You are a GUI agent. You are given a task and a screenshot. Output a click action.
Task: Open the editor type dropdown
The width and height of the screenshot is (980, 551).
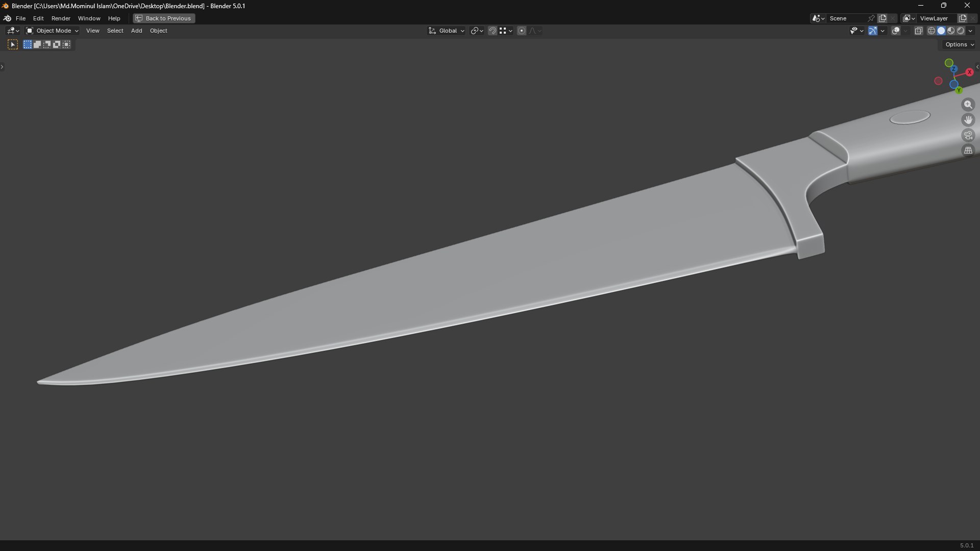pos(13,31)
